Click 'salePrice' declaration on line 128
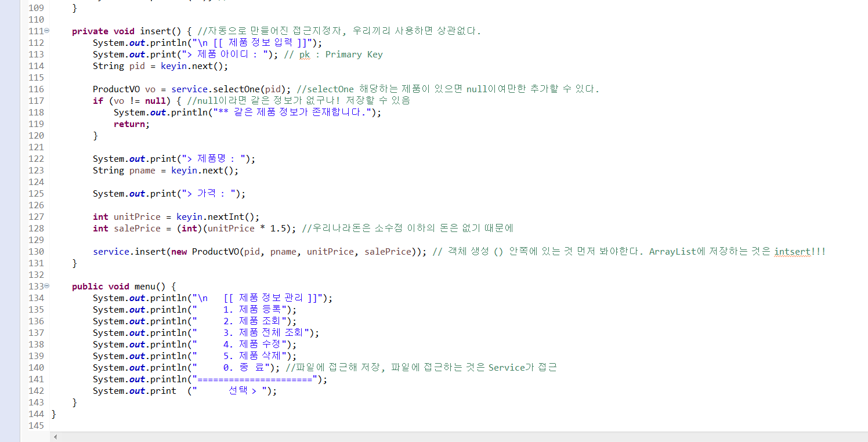This screenshot has width=868, height=442. tap(137, 229)
